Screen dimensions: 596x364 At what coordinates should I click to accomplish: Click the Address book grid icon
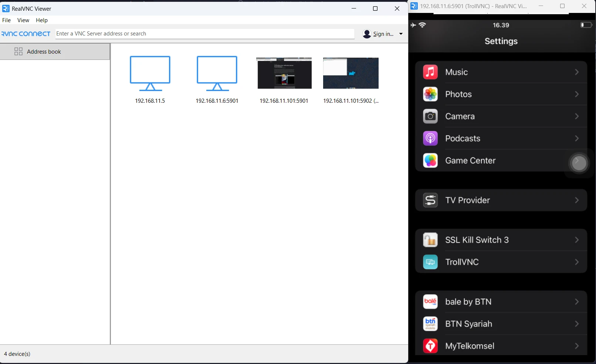coord(18,51)
